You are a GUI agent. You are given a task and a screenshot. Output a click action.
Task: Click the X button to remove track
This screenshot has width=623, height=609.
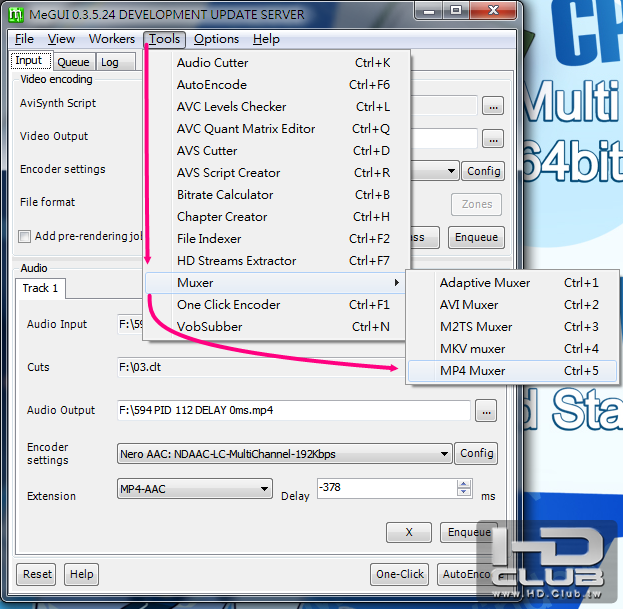409,532
